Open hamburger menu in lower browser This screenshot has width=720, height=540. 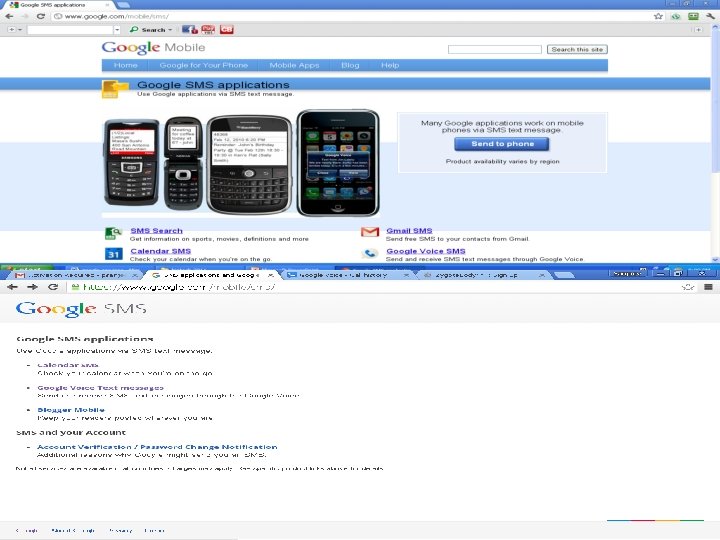click(x=709, y=287)
